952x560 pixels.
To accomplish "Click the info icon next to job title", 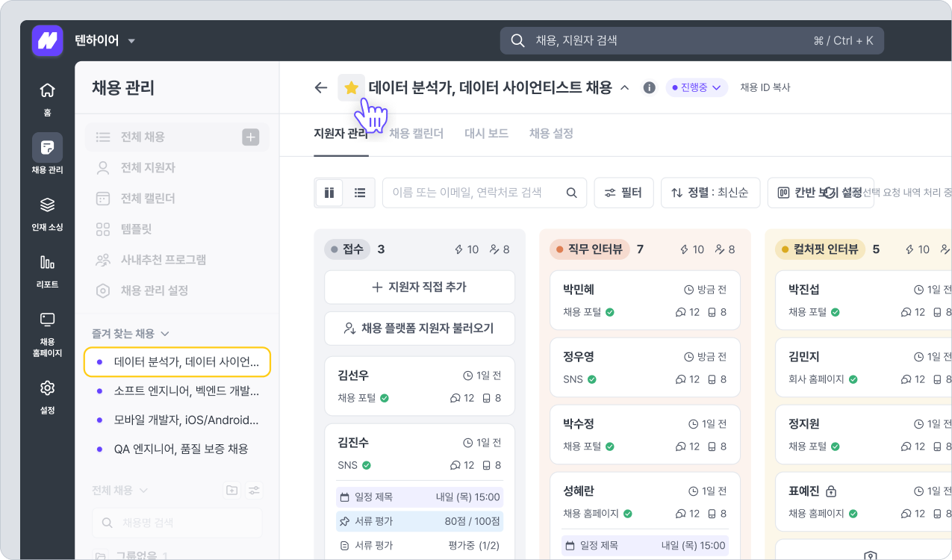I will [x=650, y=87].
